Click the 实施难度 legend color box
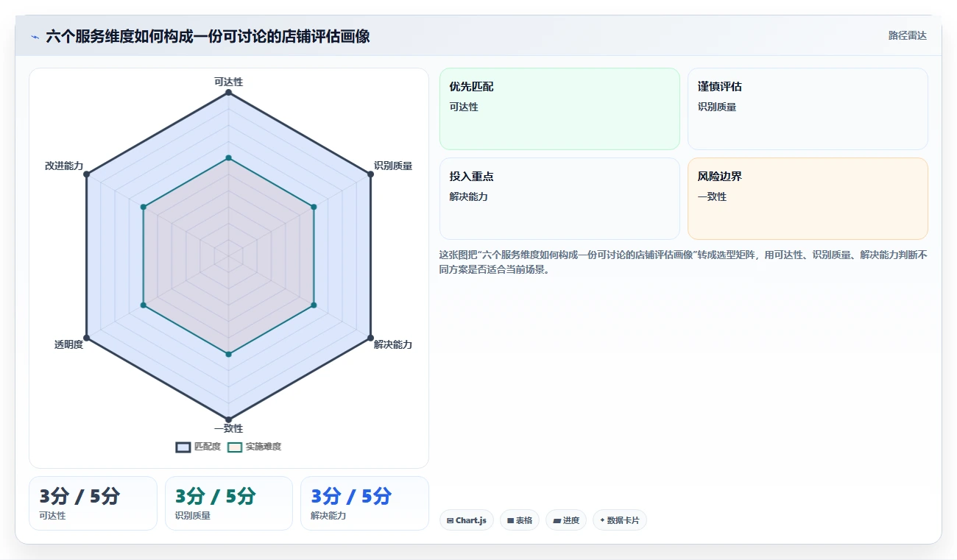This screenshot has width=957, height=560. [235, 447]
